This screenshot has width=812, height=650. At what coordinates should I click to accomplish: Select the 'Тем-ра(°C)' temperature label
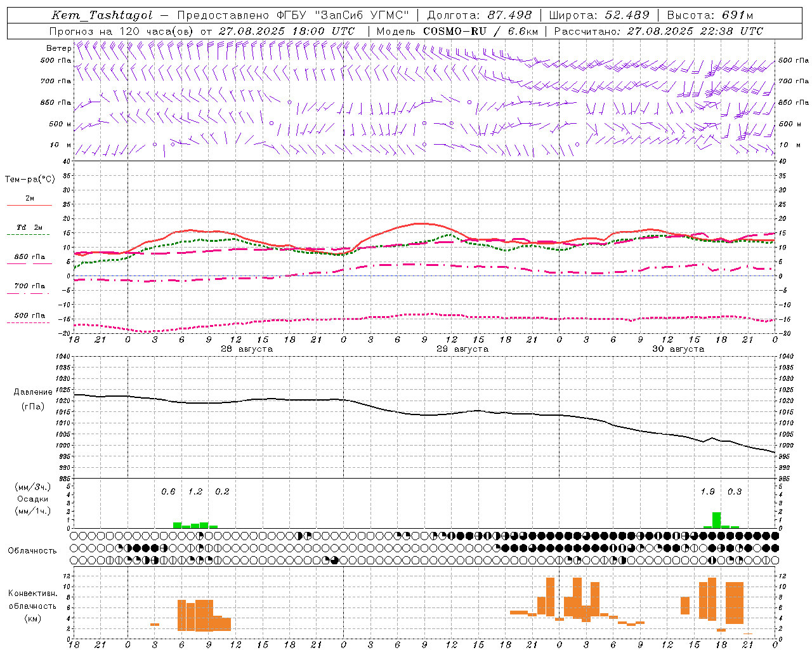click(x=30, y=180)
